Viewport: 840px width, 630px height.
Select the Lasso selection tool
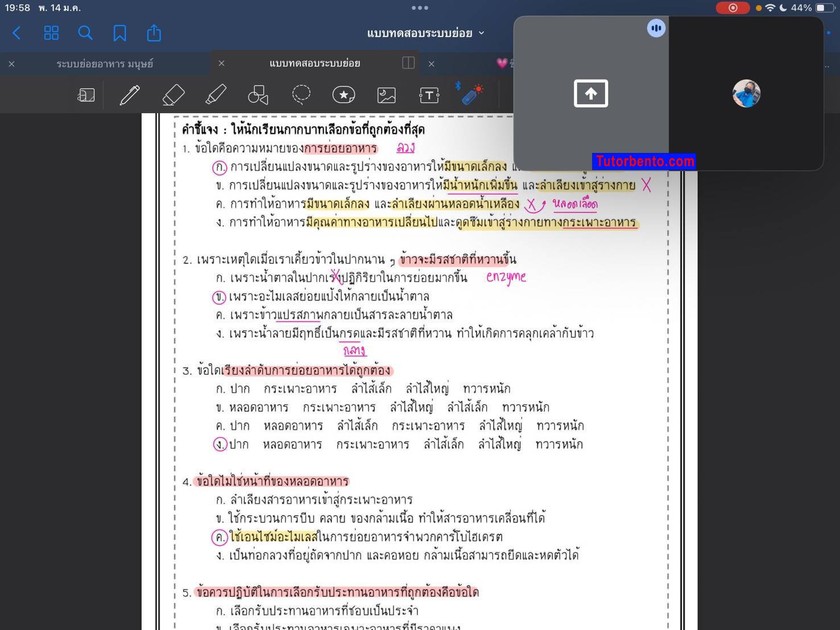click(301, 94)
